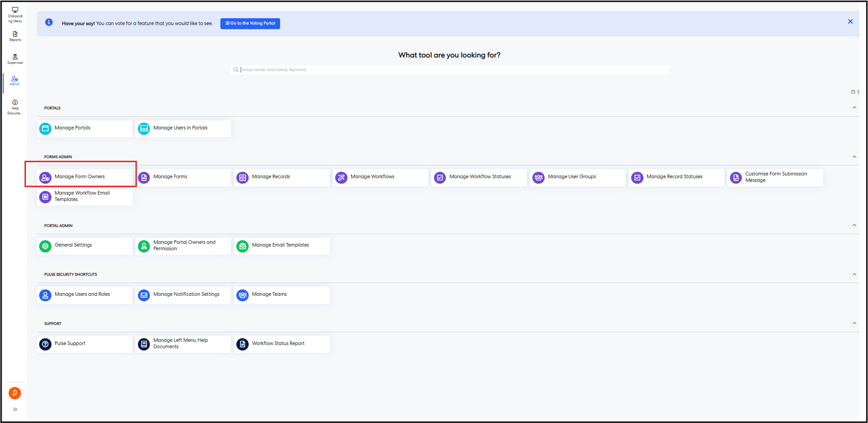Open the Pulse Support question icon
Screen dimensions: 868x423
coord(46,344)
